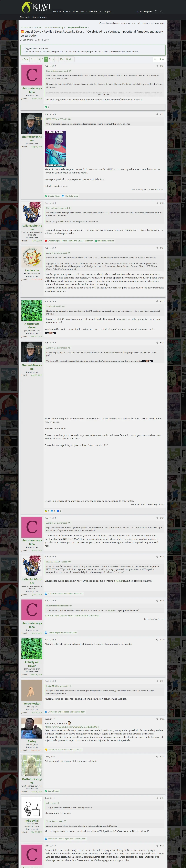Screen dimensions: 186x868
Task: Open the Forums menu item
Action: 57,11
